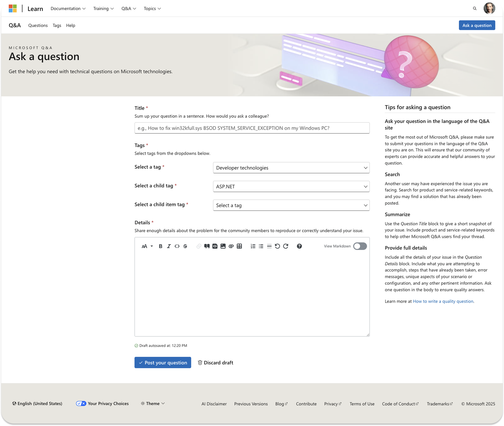Open the Select a child item tag dropdown
The width and height of the screenshot is (504, 426).
pyautogui.click(x=291, y=205)
